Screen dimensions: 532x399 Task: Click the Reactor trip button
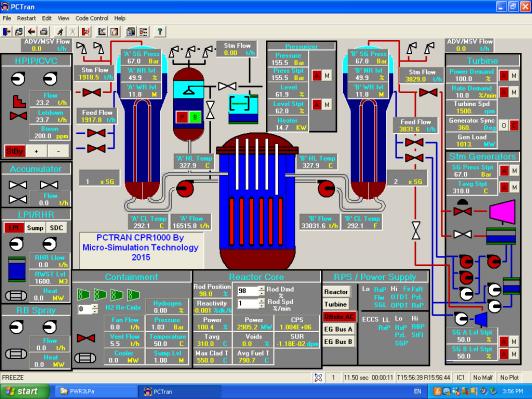click(x=336, y=292)
